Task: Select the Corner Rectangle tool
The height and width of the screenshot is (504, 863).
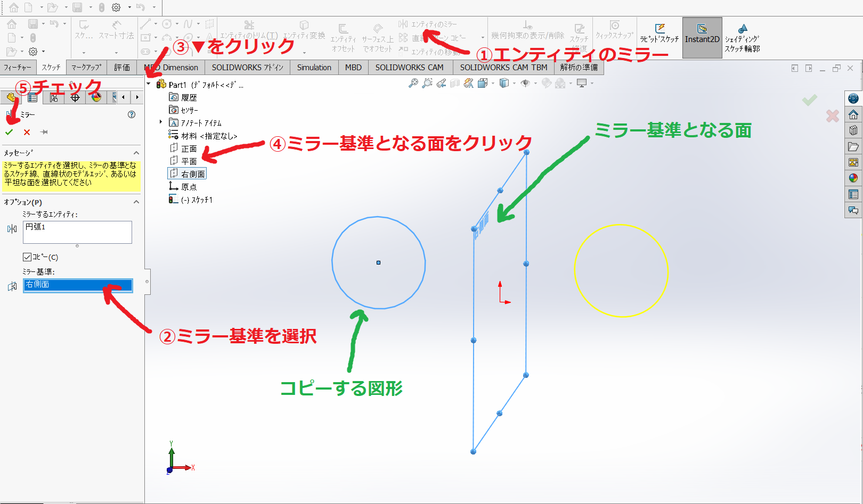Action: [x=145, y=38]
